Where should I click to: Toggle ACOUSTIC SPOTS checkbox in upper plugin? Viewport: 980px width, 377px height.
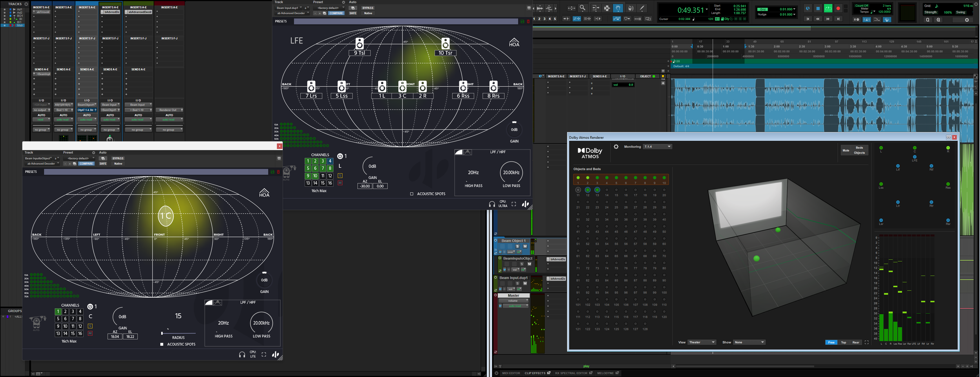(x=412, y=194)
